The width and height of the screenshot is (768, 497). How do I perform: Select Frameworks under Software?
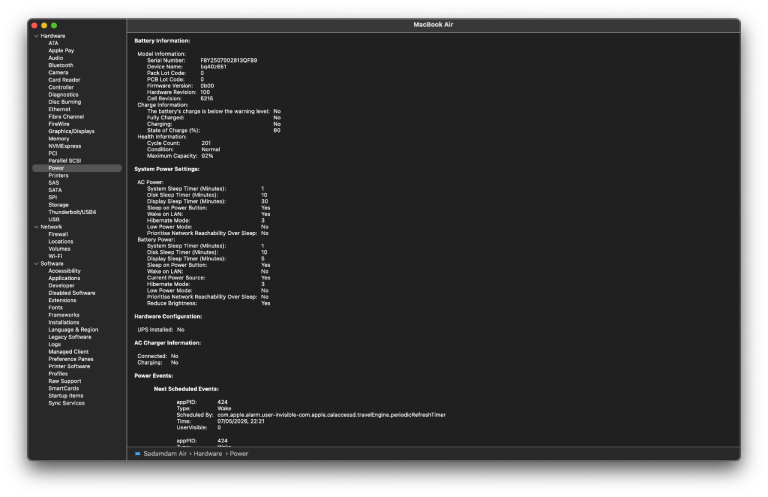coord(64,315)
